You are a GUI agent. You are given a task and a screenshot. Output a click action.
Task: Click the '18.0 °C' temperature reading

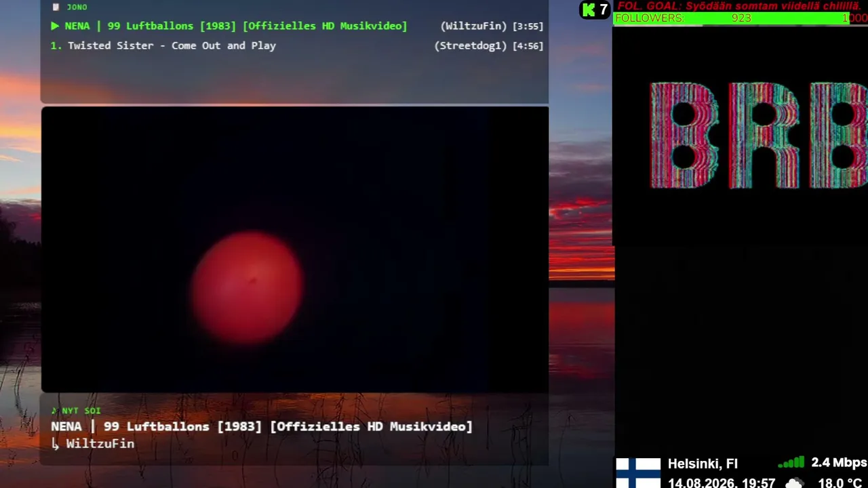click(840, 483)
